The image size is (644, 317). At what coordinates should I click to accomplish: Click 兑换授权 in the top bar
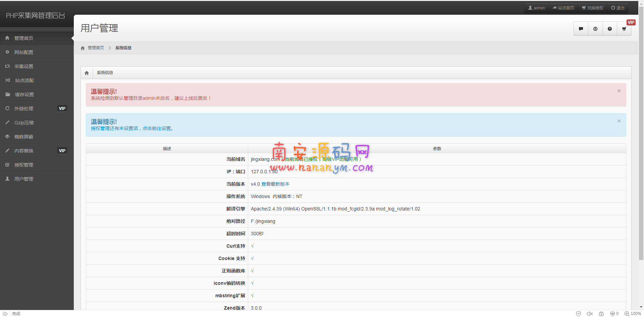593,8
